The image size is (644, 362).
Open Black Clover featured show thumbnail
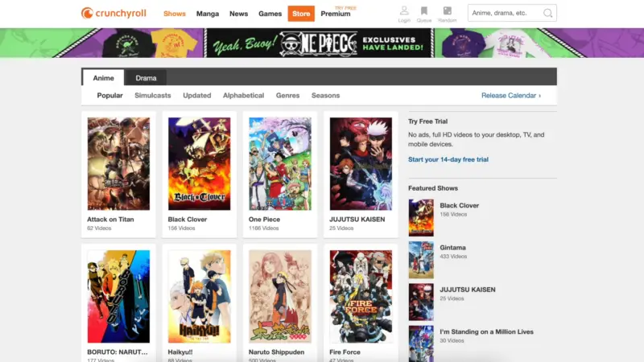coord(420,217)
